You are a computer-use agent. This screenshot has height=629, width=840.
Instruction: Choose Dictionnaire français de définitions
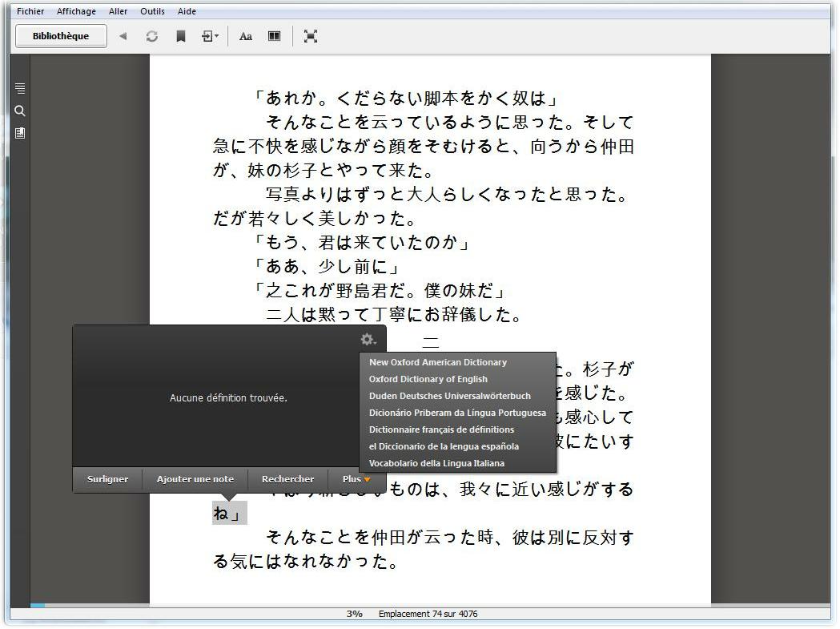click(441, 429)
